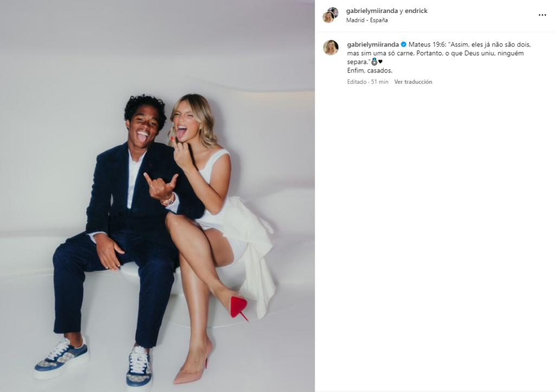The height and width of the screenshot is (392, 555).
Task: Click the blue verified badge
Action: click(x=403, y=44)
